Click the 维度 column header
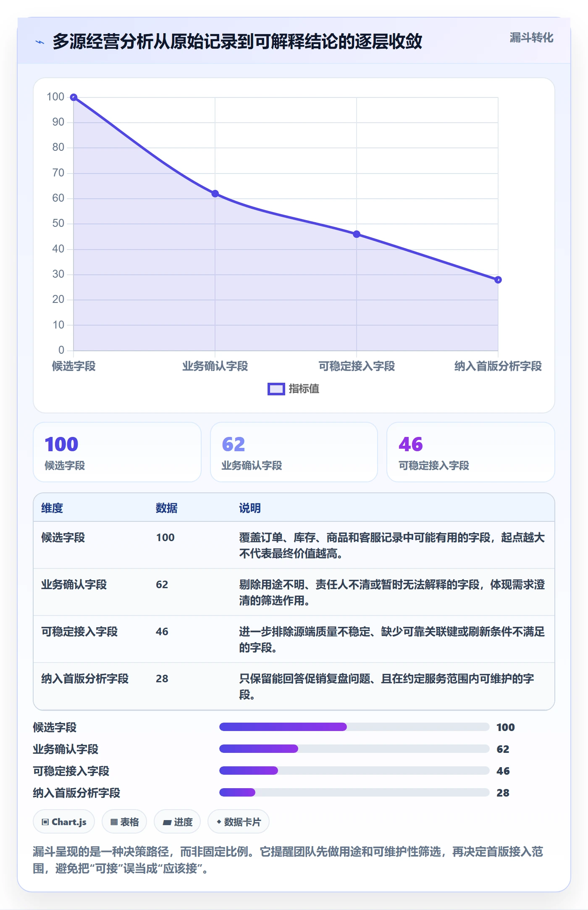Viewport: 588px width, 910px height. tap(52, 508)
